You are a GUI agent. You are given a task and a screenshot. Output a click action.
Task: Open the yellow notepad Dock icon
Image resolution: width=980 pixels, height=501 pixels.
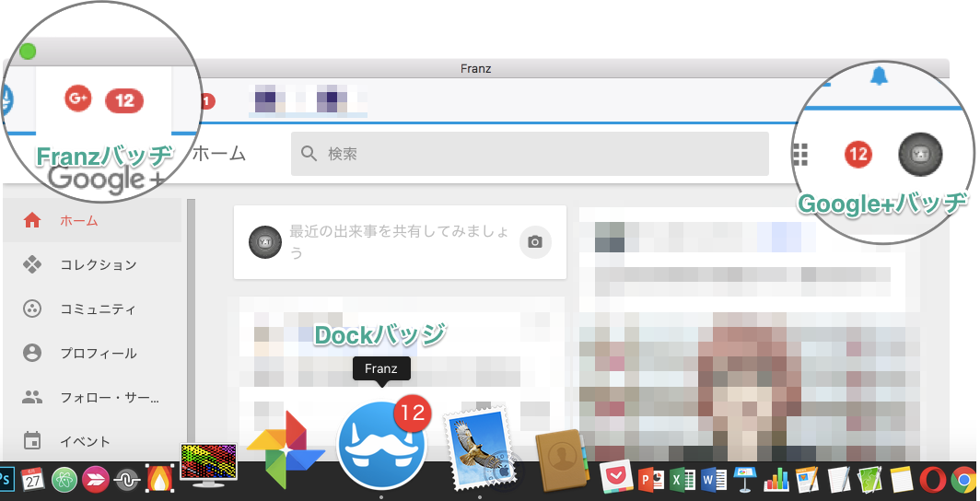[x=901, y=480]
